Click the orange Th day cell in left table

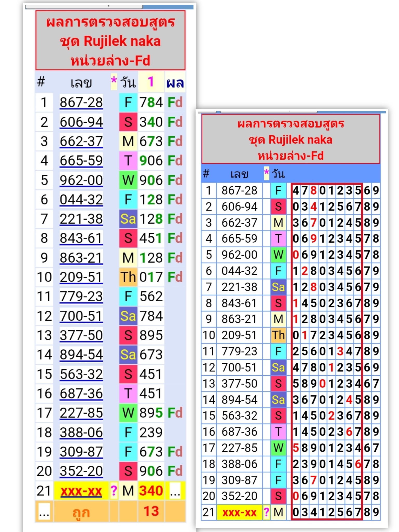point(128,277)
